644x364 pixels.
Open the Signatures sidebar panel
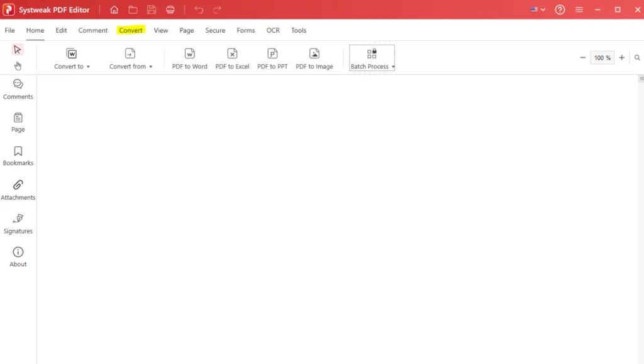18,224
